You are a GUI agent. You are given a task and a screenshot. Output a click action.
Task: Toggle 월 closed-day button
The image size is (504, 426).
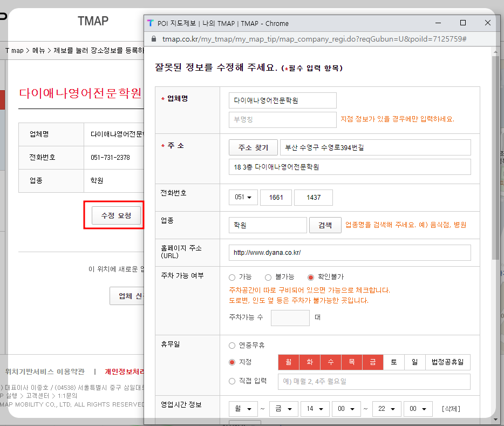pos(289,362)
